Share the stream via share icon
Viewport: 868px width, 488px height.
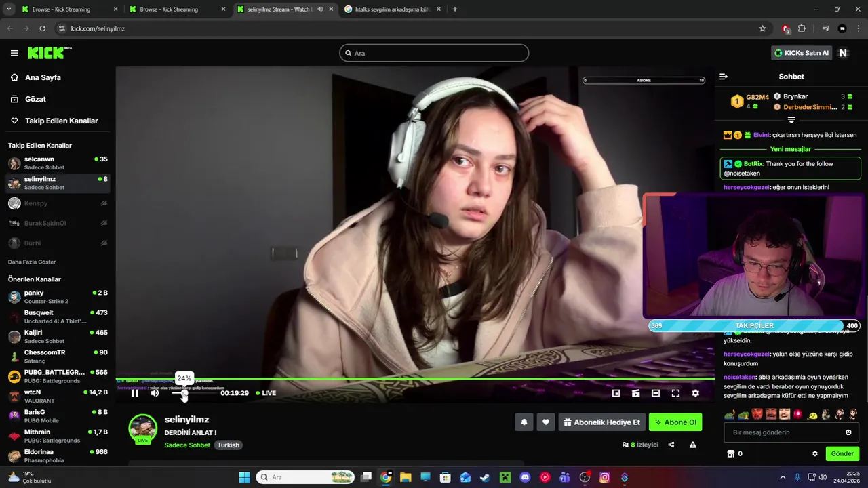671,445
